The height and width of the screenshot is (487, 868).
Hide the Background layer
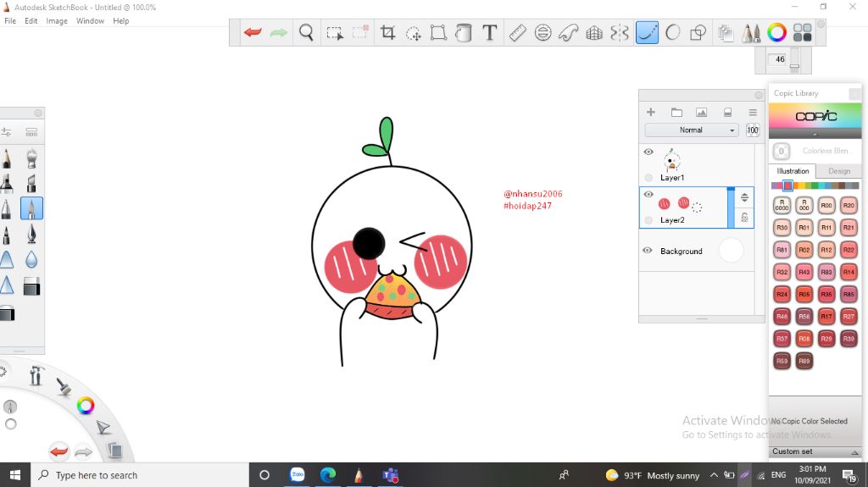pyautogui.click(x=648, y=251)
